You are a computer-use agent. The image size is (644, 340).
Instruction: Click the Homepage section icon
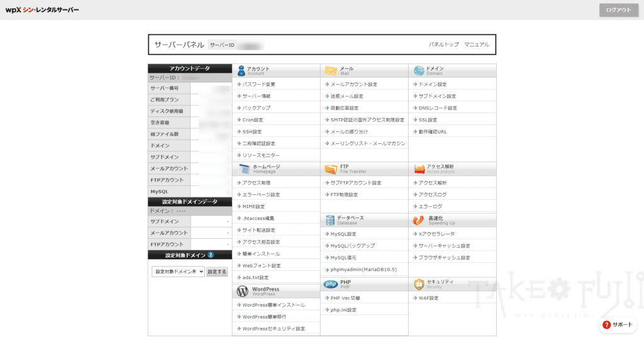244,169
